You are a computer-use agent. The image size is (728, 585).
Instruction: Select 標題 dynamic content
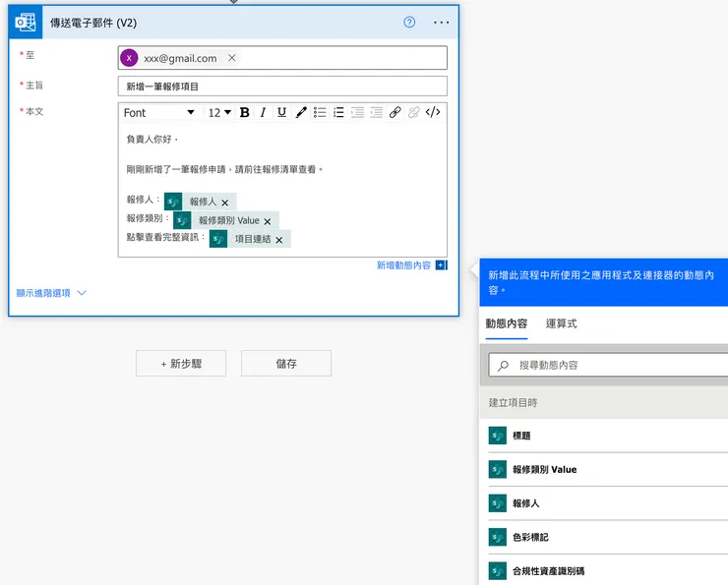(608, 436)
